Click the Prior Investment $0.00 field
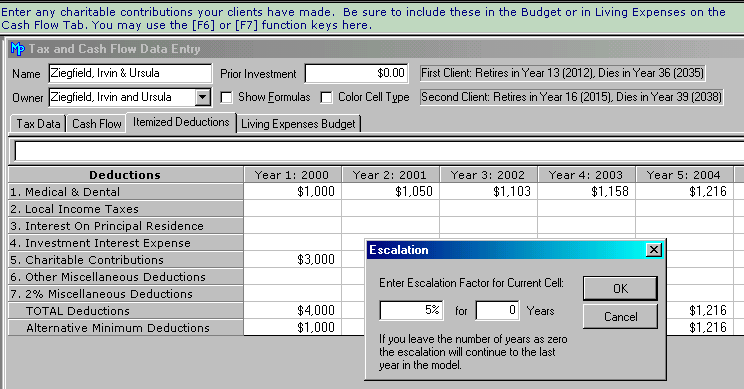The width and height of the screenshot is (744, 389). pos(356,73)
